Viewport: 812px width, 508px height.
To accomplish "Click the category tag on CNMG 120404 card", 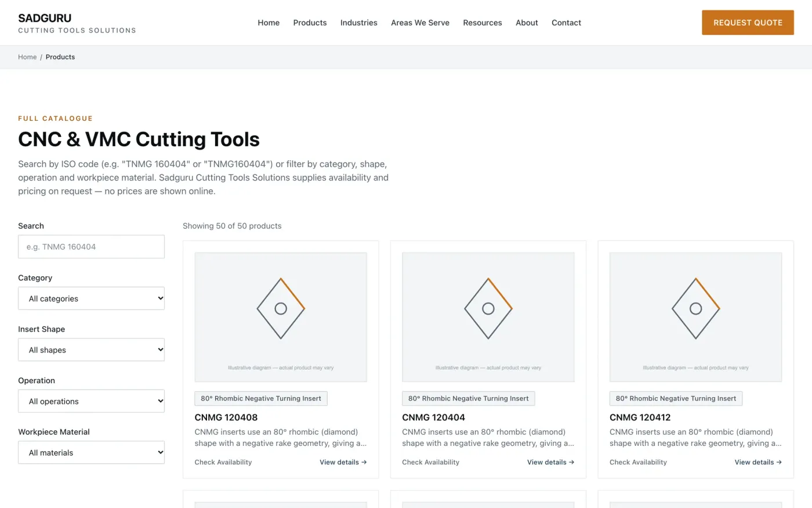I will click(469, 398).
